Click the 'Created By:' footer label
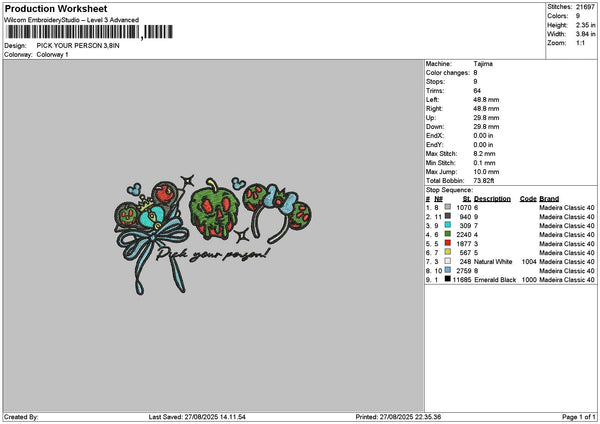Image resolution: width=600 pixels, height=424 pixels. point(21,417)
